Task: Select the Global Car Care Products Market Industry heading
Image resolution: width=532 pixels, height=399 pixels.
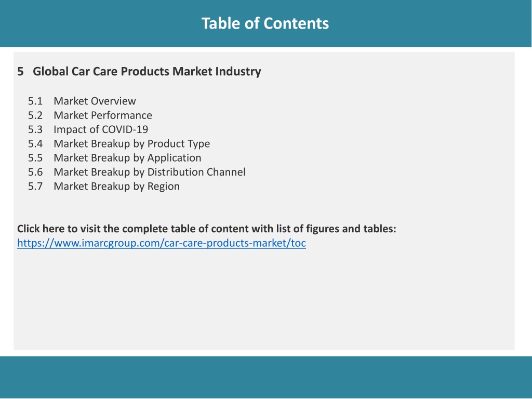Action: tap(147, 71)
